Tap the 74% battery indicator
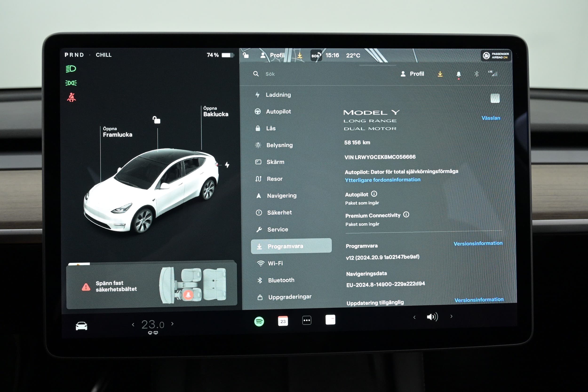Image resolution: width=588 pixels, height=392 pixels. (x=220, y=55)
